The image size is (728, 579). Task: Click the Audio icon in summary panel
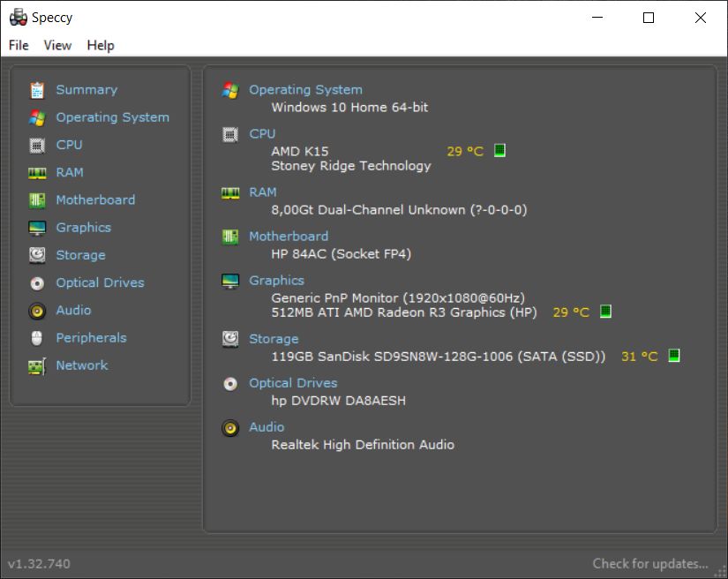[x=230, y=428]
